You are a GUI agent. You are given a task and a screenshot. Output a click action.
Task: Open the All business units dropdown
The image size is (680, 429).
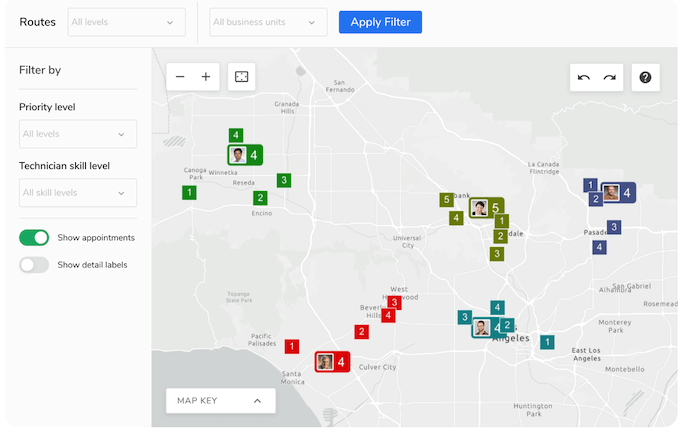(268, 22)
